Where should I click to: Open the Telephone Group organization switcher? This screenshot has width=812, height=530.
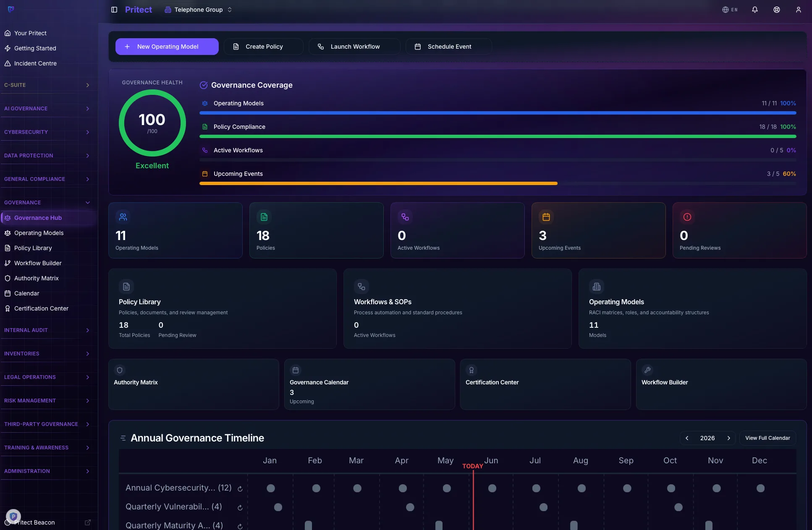click(198, 10)
